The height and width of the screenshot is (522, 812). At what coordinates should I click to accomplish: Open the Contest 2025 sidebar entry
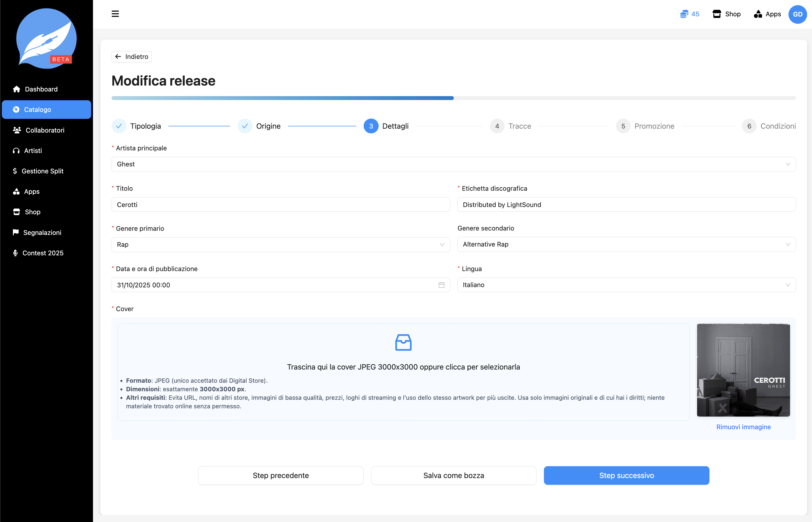(x=43, y=253)
